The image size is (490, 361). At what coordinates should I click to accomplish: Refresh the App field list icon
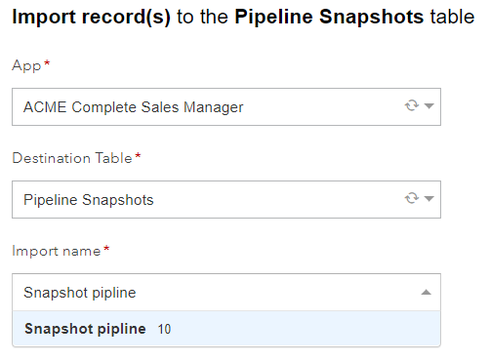click(x=412, y=106)
